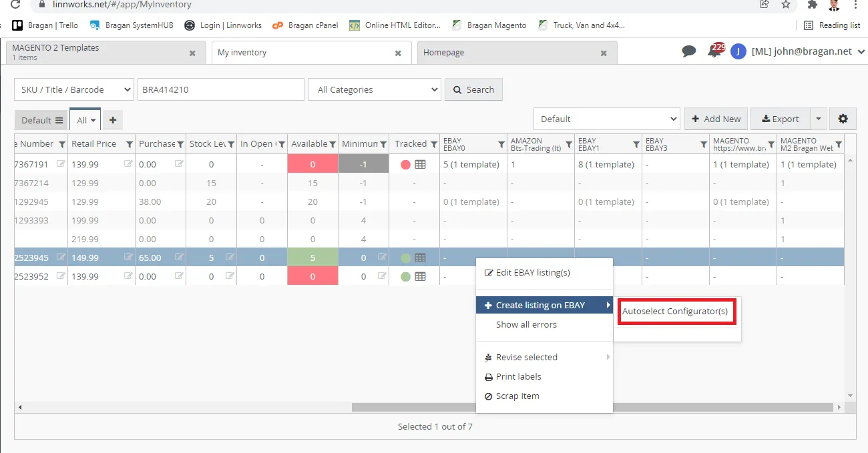Open the SKU / Title / Barcode dropdown
The image size is (868, 453).
coord(74,89)
